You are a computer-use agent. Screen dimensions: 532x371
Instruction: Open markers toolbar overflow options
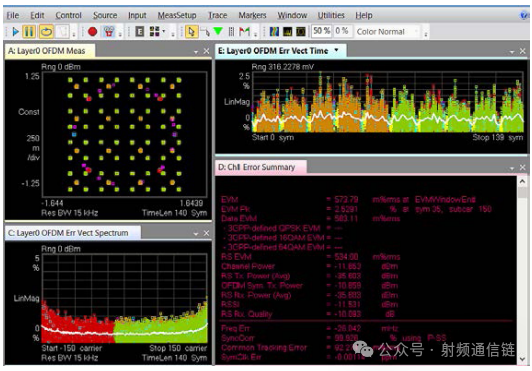click(x=255, y=34)
